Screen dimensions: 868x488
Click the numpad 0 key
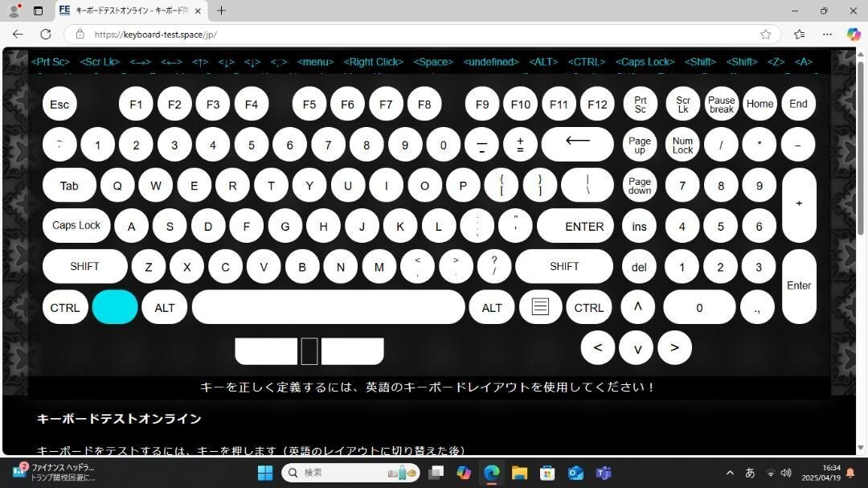[699, 307]
